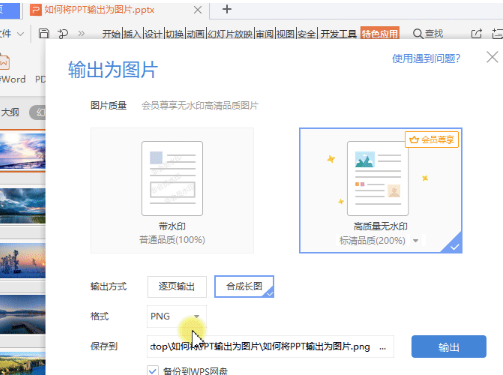Open the 开发工具 ribbon tab

339,34
